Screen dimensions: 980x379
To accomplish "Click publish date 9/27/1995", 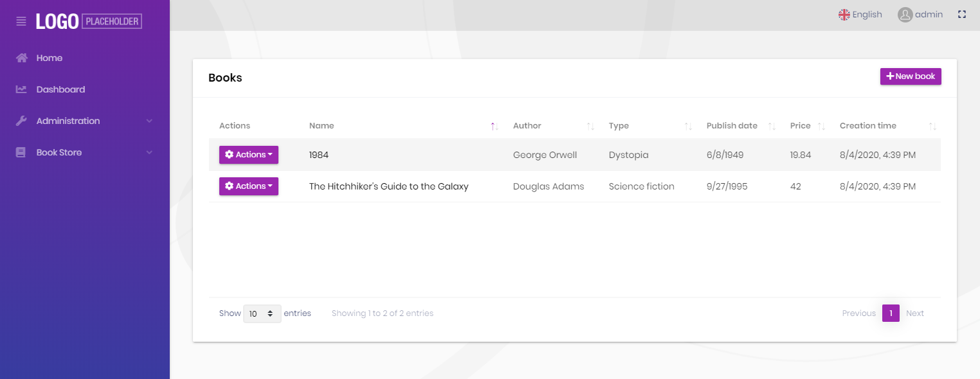I will [x=728, y=186].
